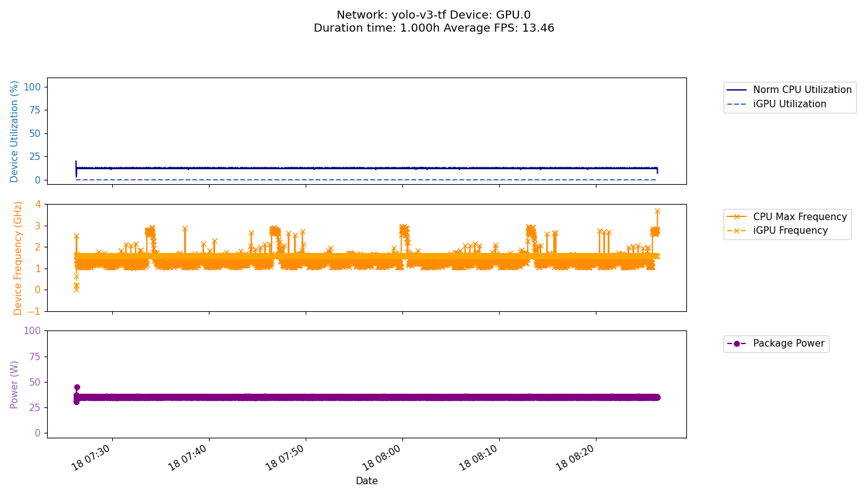Click the Device Utilization (%) axis label
This screenshot has height=496, width=868.
(x=15, y=131)
